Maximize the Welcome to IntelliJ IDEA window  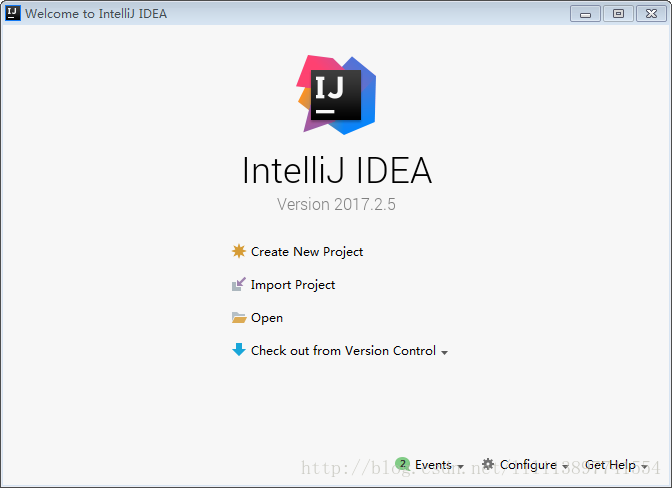(618, 14)
